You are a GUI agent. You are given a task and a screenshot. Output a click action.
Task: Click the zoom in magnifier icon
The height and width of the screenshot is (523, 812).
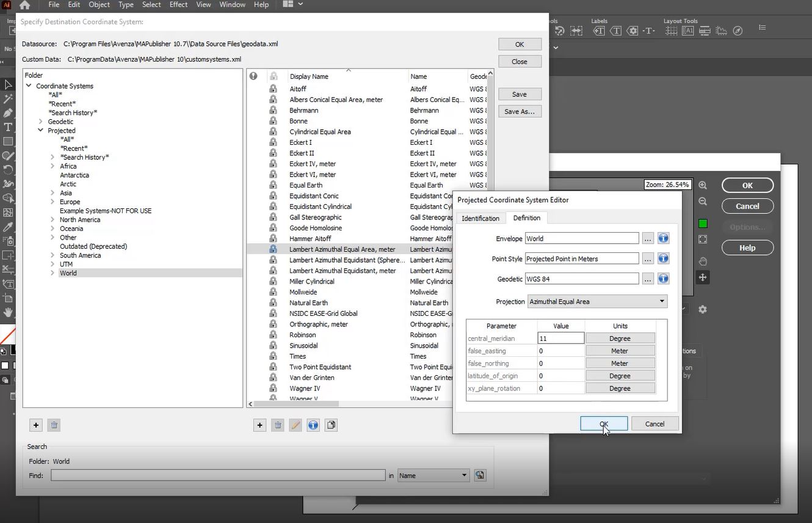coord(703,185)
